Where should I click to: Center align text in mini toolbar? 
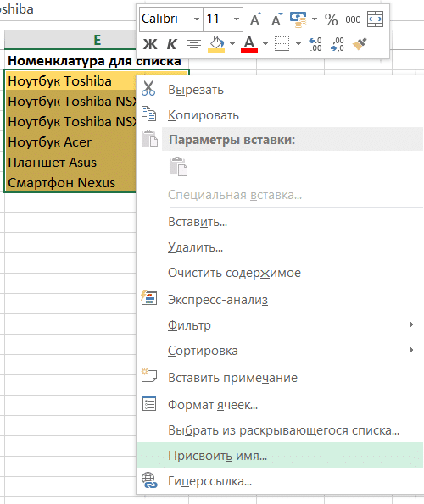(194, 44)
